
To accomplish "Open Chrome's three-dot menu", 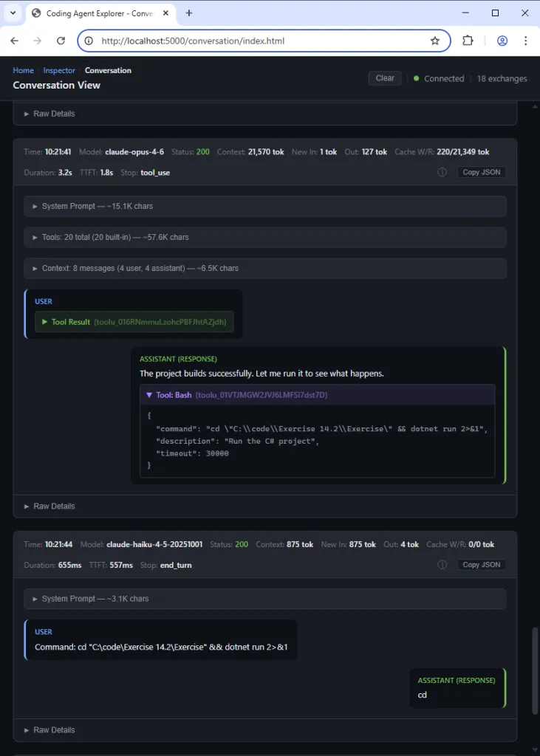I will click(525, 41).
